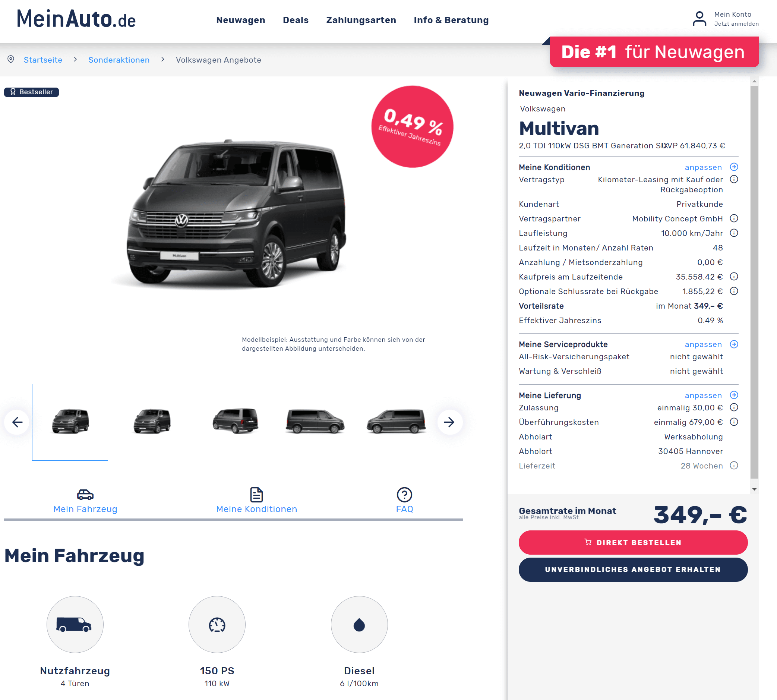
Task: Click the Bestseller badge
Action: 32,92
